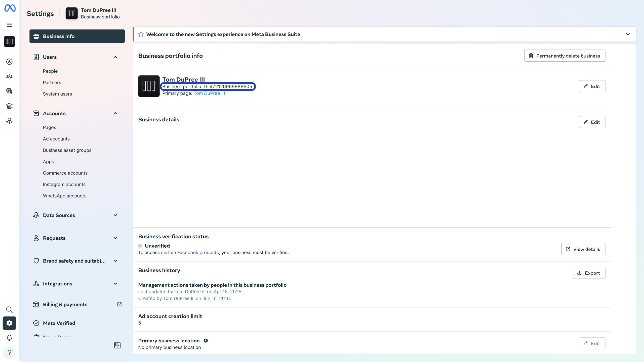Click the help question mark icon

[x=9, y=353]
